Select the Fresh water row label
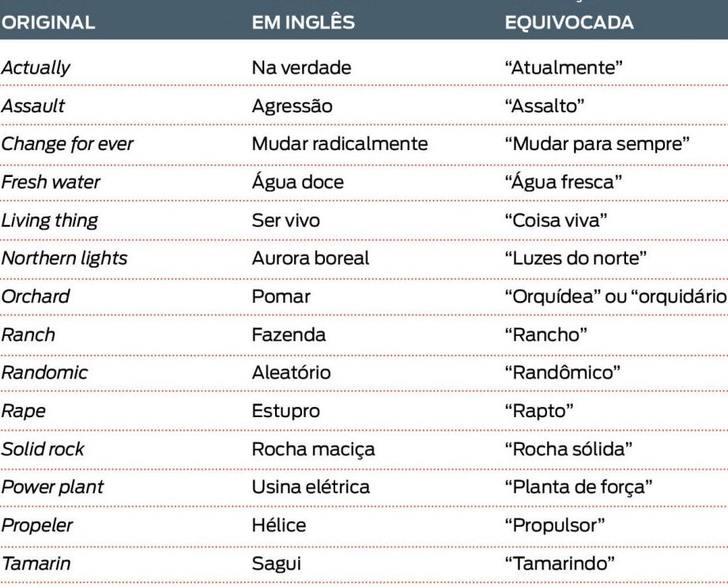 pyautogui.click(x=51, y=182)
